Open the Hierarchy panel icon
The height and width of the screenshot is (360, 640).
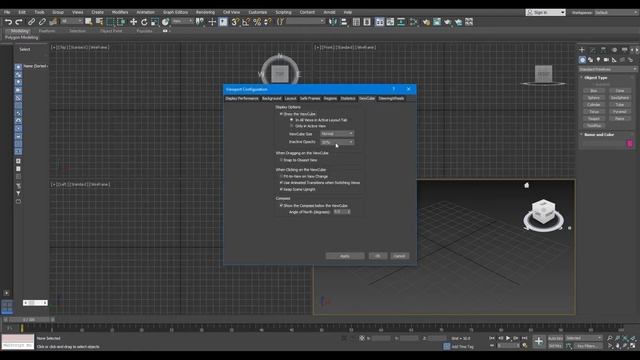[603, 50]
